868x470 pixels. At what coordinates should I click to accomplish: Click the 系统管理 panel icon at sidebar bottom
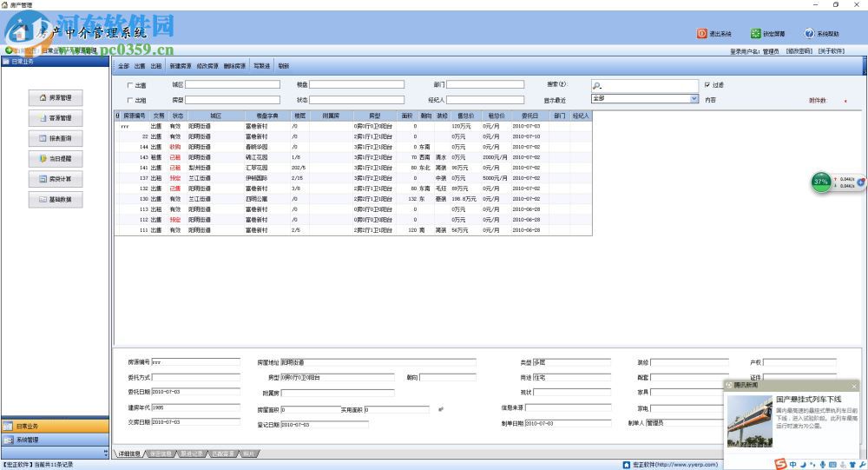point(8,440)
